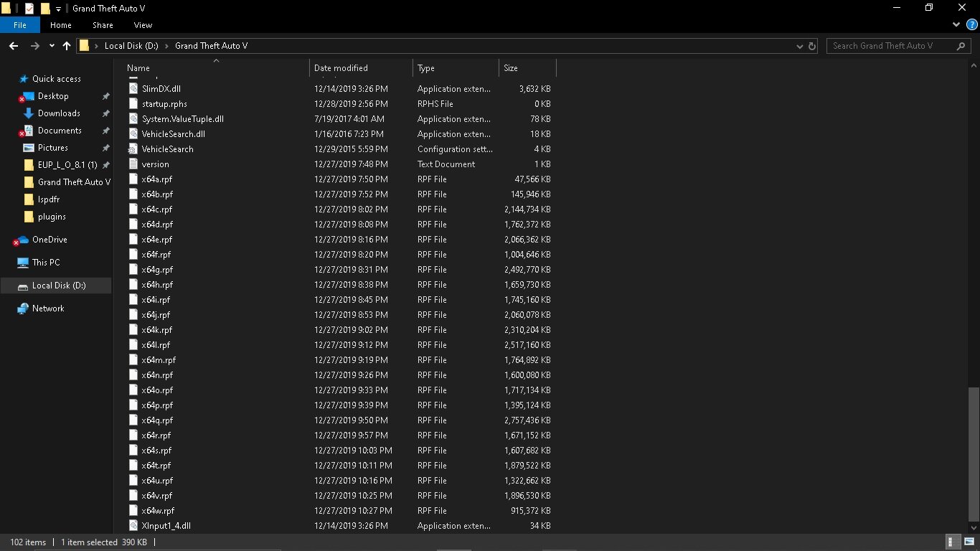Open Desktop in the navigation pane
The image size is (980, 551).
tap(53, 96)
